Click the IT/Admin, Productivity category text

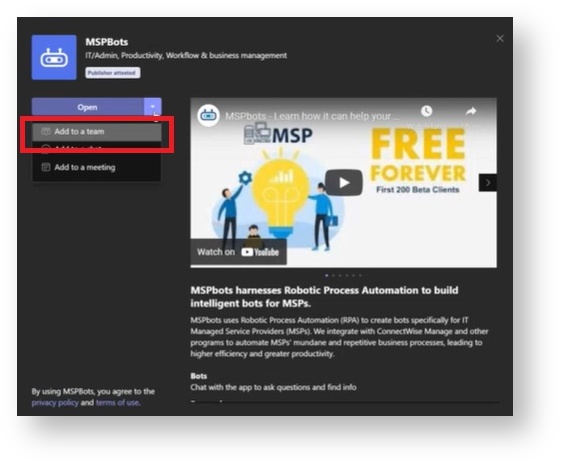point(186,55)
